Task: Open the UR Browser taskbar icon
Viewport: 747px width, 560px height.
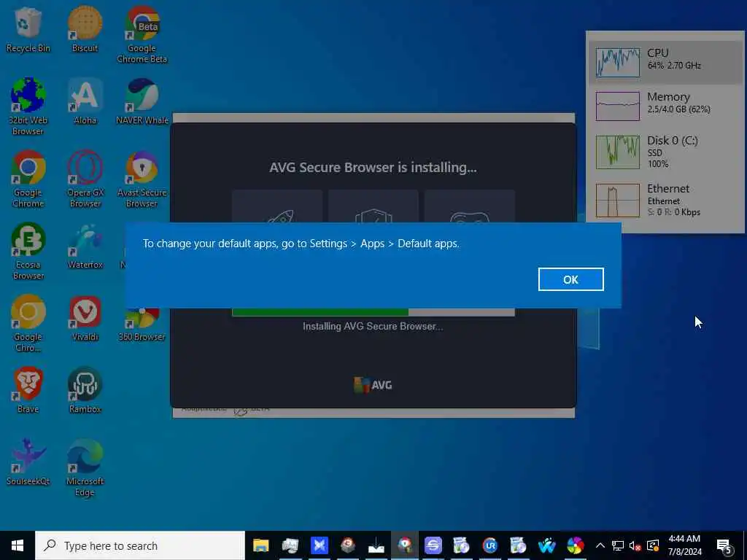Action: coord(489,545)
